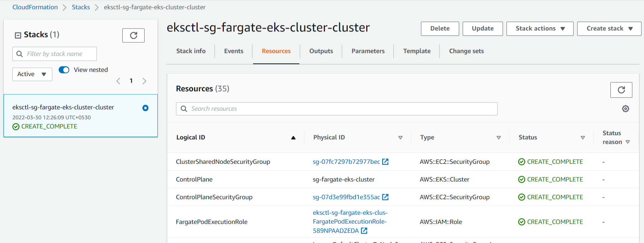644x243 pixels.
Task: Open the Change sets tab
Action: (466, 51)
